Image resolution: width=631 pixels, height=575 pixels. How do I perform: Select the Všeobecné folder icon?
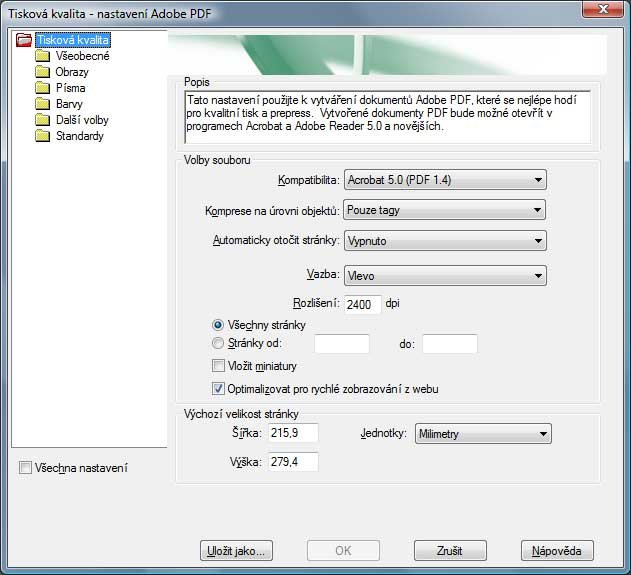[42, 56]
